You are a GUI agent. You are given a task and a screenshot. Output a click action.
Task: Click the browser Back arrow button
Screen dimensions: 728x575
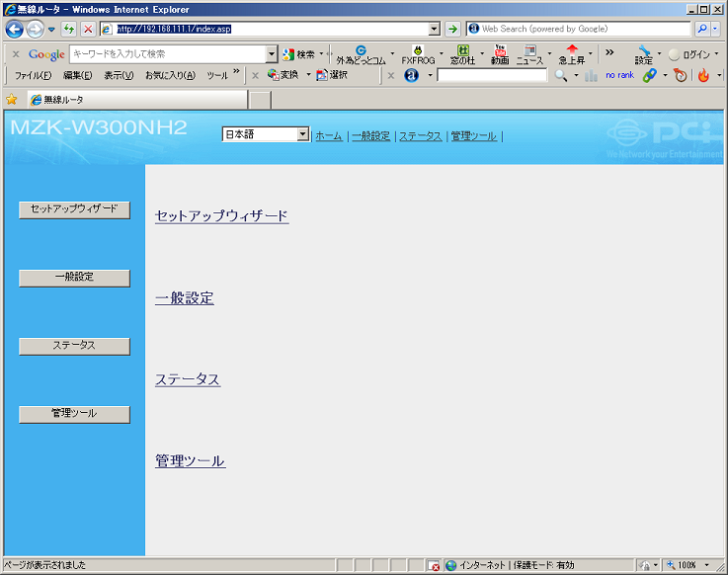click(14, 30)
